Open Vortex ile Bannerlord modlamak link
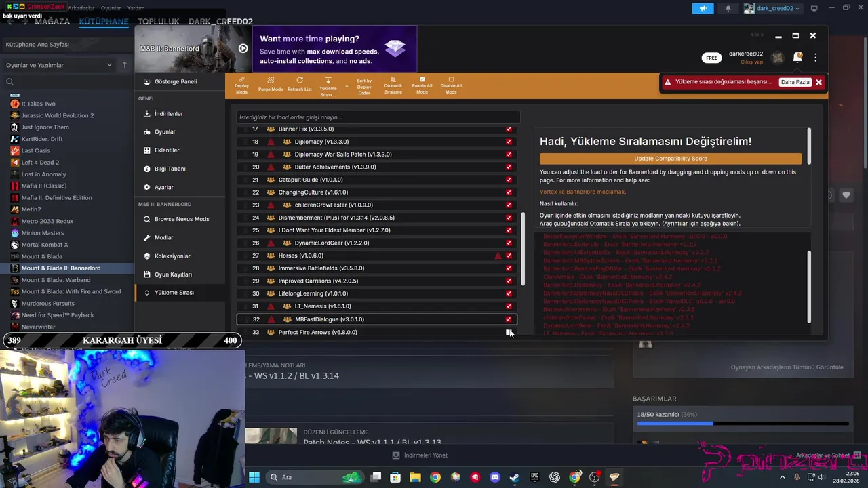868x488 pixels. click(x=583, y=192)
